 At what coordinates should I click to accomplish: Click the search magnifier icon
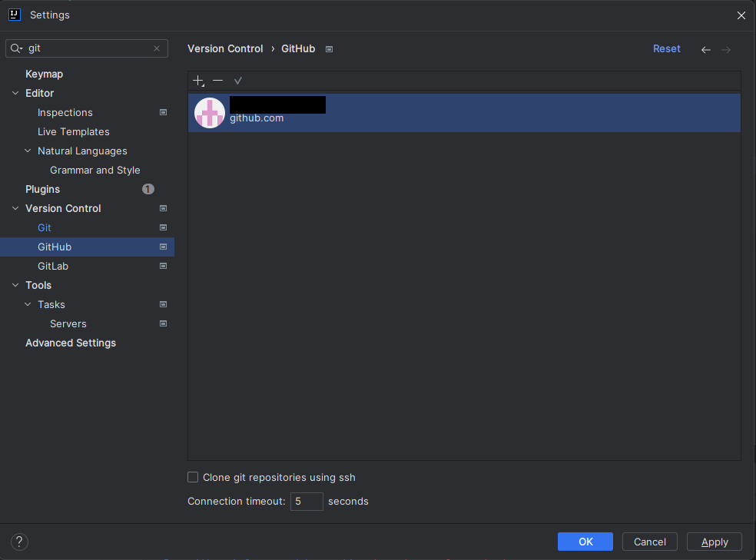click(16, 48)
